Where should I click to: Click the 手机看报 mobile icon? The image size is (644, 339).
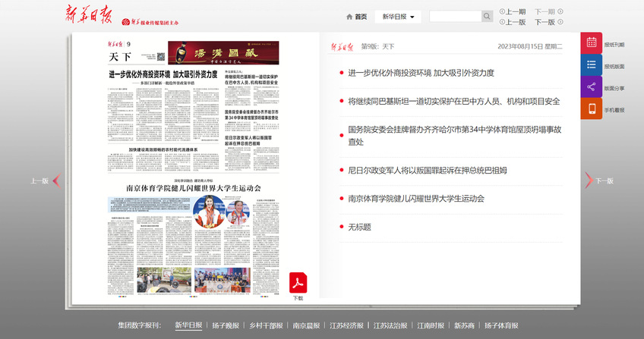[x=592, y=109]
